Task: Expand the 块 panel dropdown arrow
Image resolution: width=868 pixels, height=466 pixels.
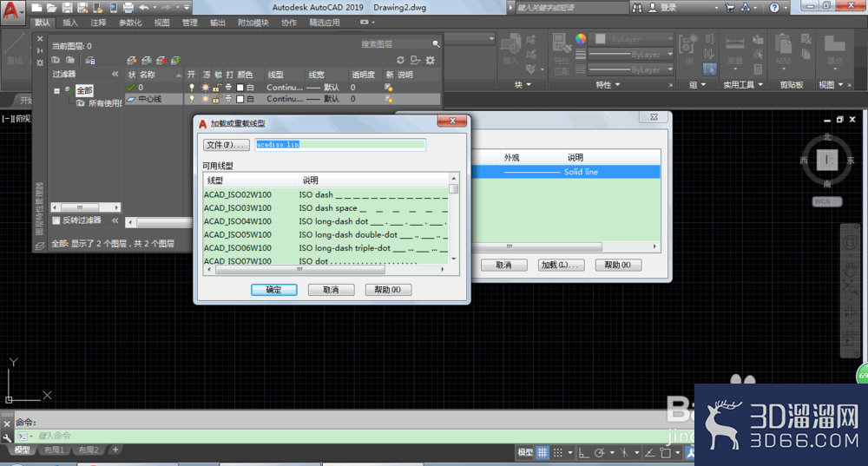Action: coord(529,85)
